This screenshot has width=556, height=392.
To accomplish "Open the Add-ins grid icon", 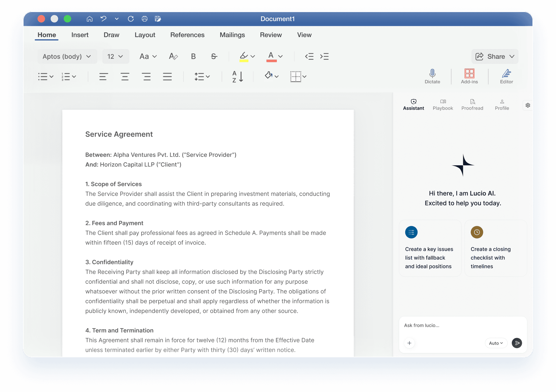I will (x=469, y=74).
